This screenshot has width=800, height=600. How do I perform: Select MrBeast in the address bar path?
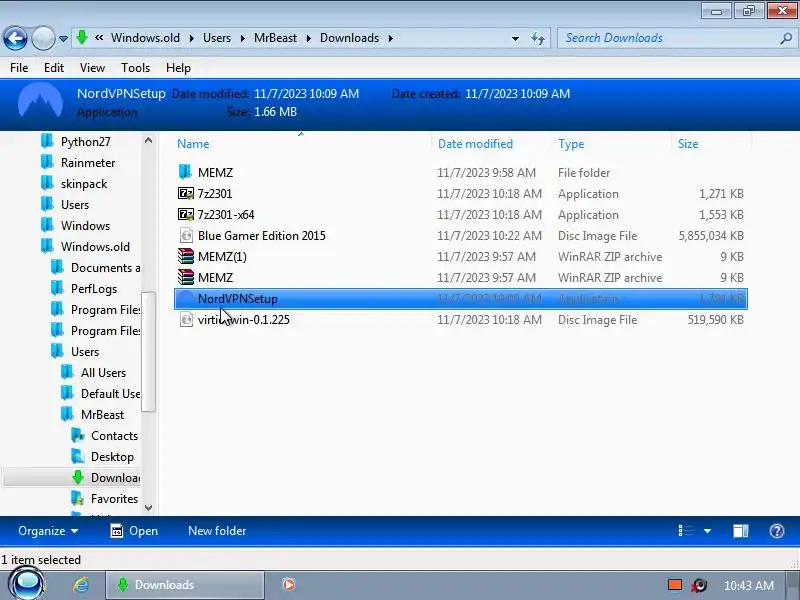pyautogui.click(x=276, y=38)
